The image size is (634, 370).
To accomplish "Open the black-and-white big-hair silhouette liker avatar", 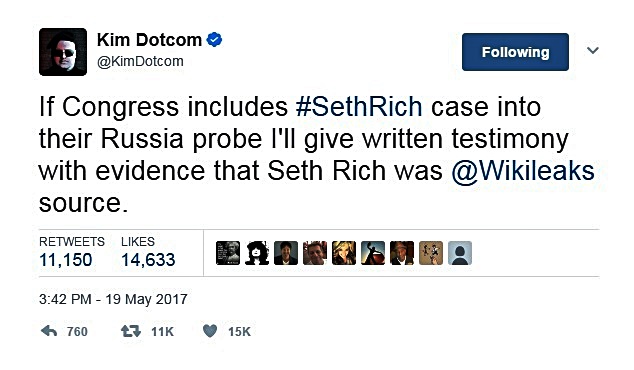I will click(x=257, y=253).
